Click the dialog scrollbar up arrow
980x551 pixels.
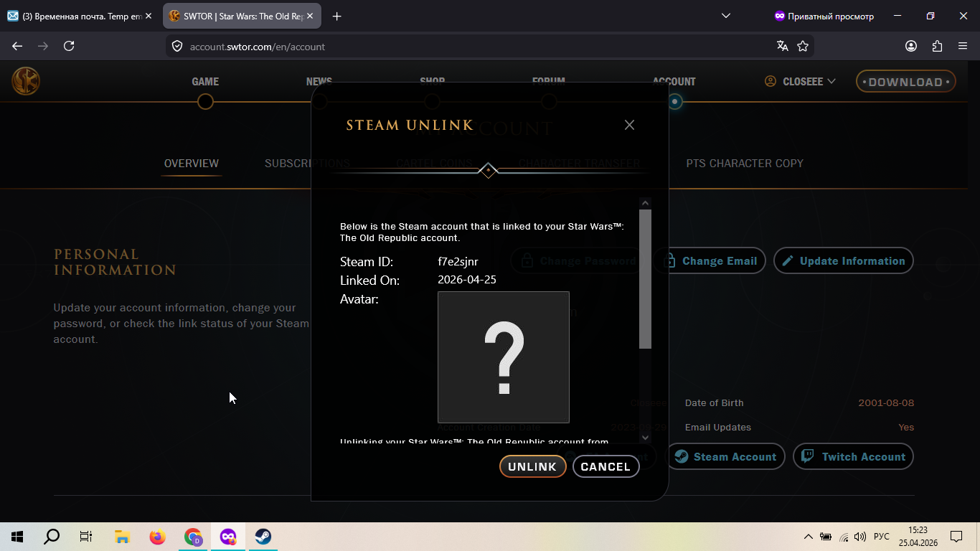pyautogui.click(x=645, y=203)
